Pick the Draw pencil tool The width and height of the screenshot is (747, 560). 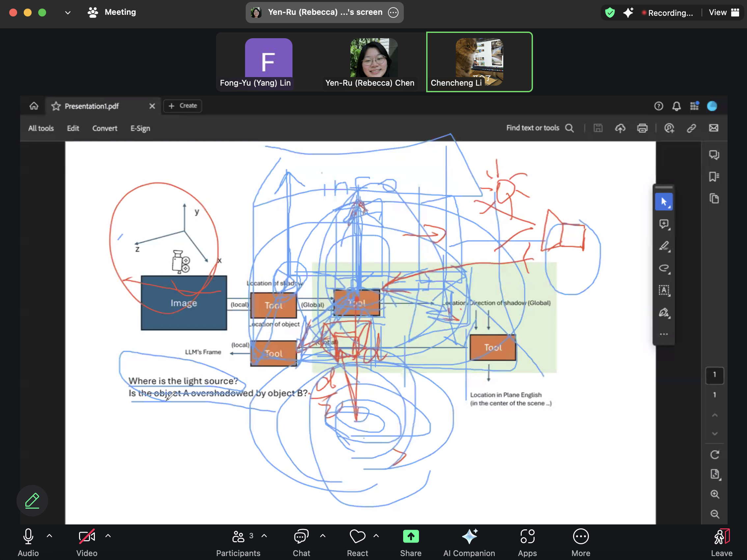point(664,246)
